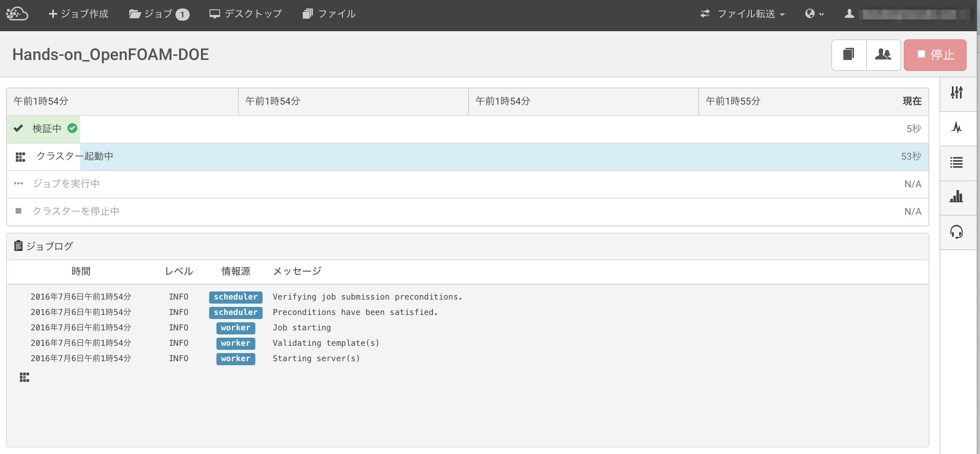Expand the ファイル転送 dropdown
Viewport: 980px width, 454px height.
[743, 14]
